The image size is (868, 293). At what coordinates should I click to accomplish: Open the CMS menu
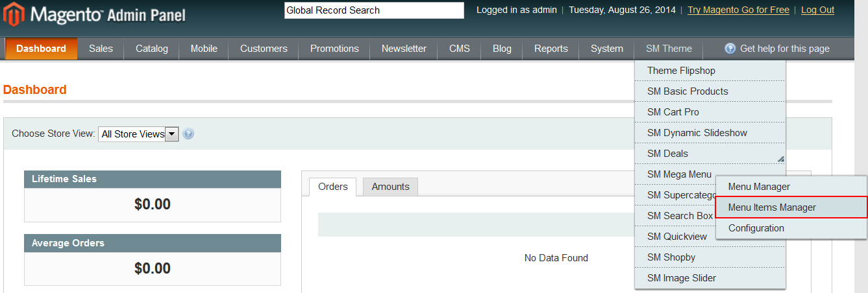point(460,49)
